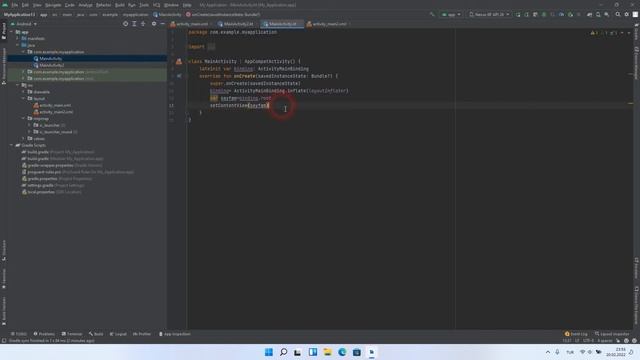Open the File menu
Screen dimensions: 640x360
[15, 5]
